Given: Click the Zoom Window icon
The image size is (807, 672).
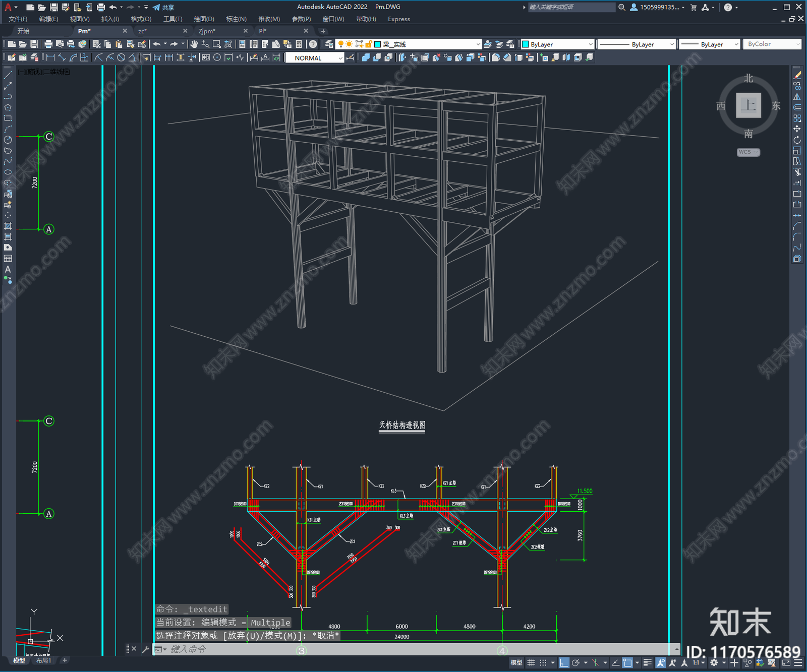Looking at the screenshot, I should click(216, 44).
